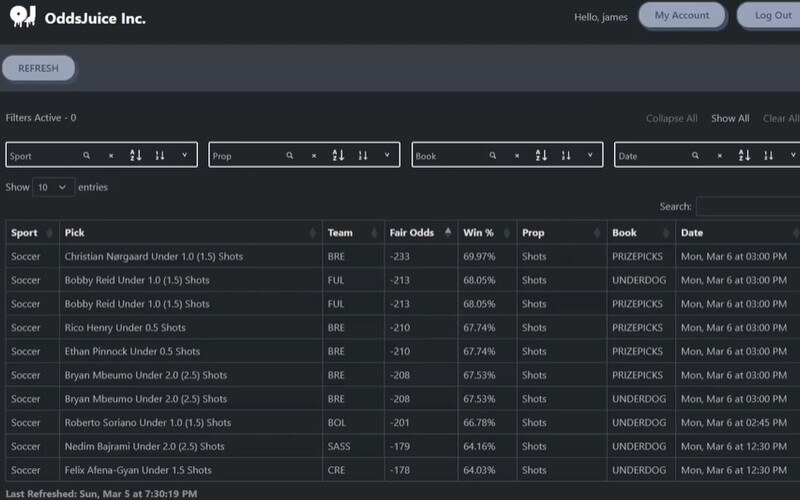This screenshot has width=800, height=500.
Task: Click Show All link
Action: tap(730, 118)
